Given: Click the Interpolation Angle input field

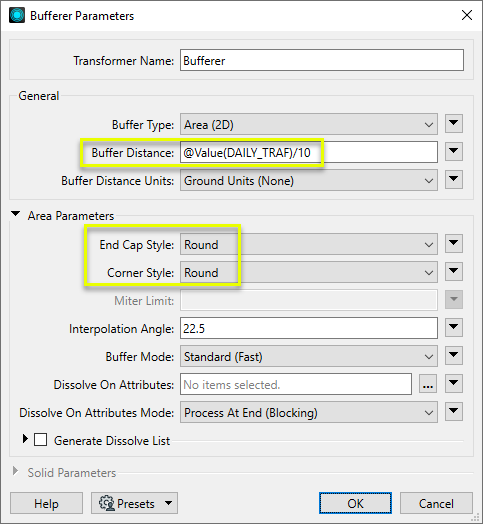Looking at the screenshot, I should click(309, 328).
